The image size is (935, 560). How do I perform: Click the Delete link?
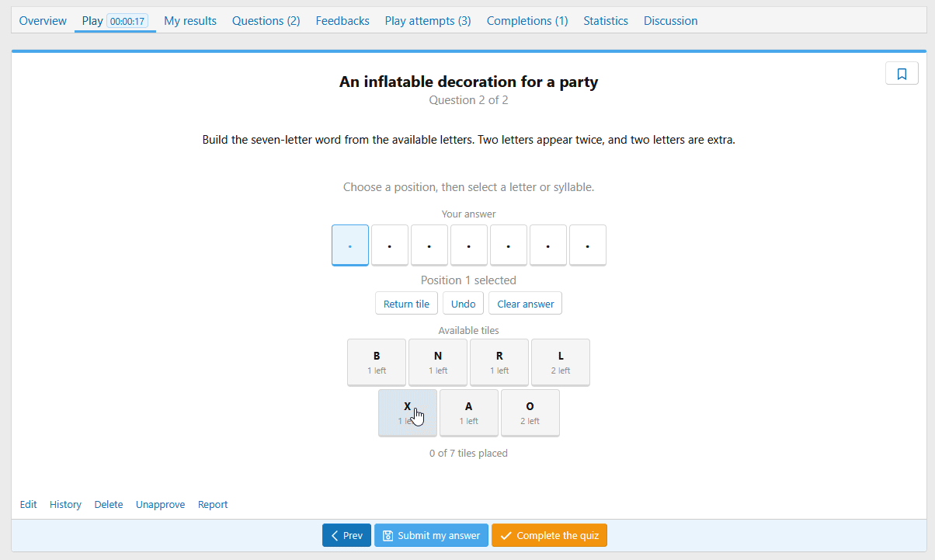pyautogui.click(x=109, y=505)
